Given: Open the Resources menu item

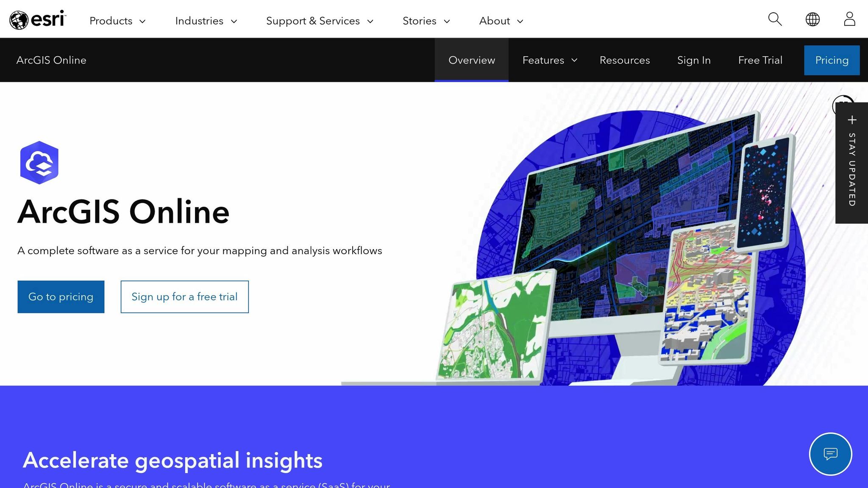Looking at the screenshot, I should point(625,60).
